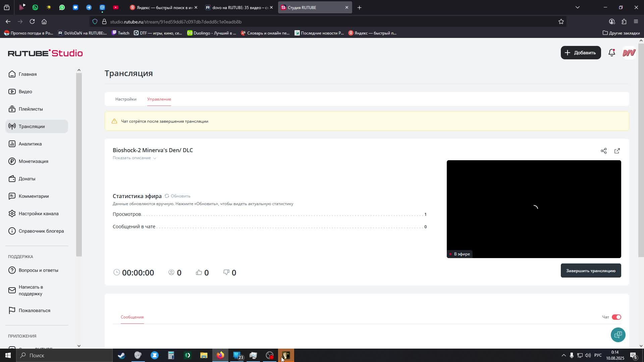The width and height of the screenshot is (644, 362).
Task: Click the Завершить трансляцию button
Action: click(590, 270)
